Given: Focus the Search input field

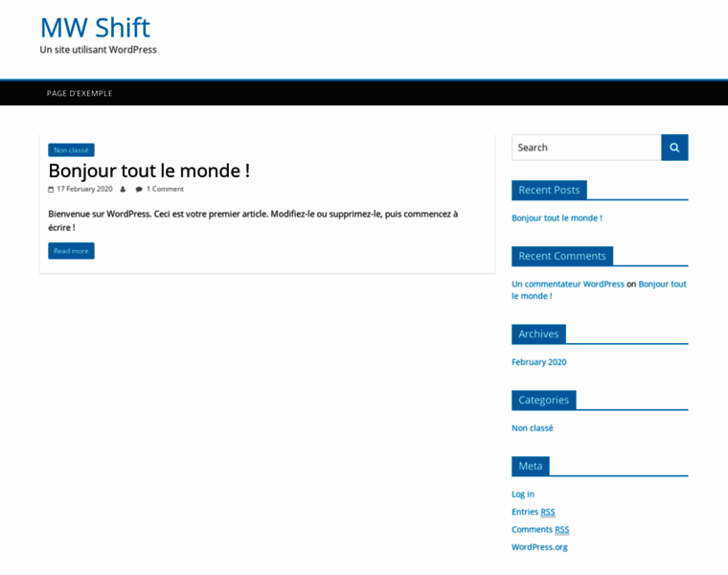Looking at the screenshot, I should coord(586,148).
